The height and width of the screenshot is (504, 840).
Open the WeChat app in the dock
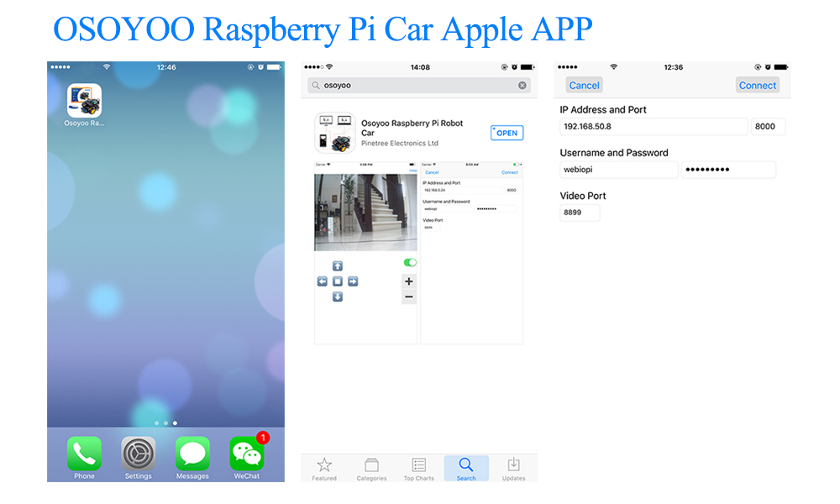[246, 453]
